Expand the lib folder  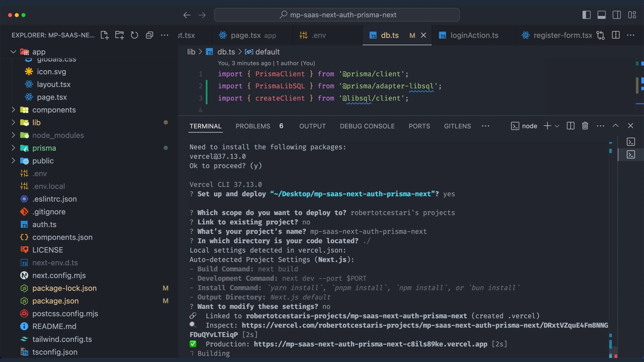point(13,122)
